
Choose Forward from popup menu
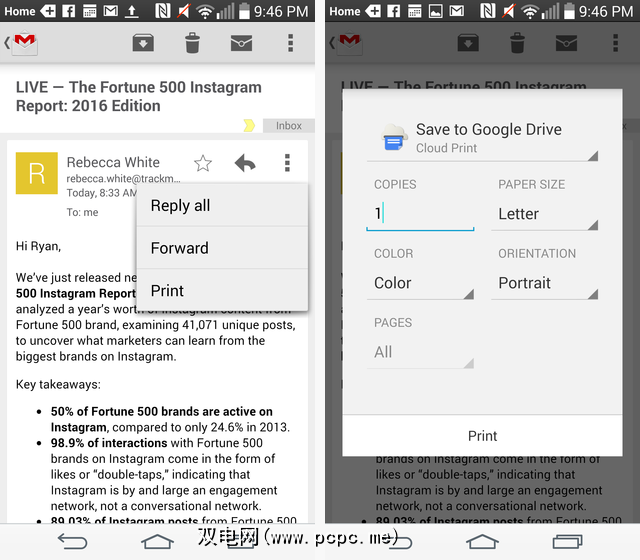tap(222, 248)
